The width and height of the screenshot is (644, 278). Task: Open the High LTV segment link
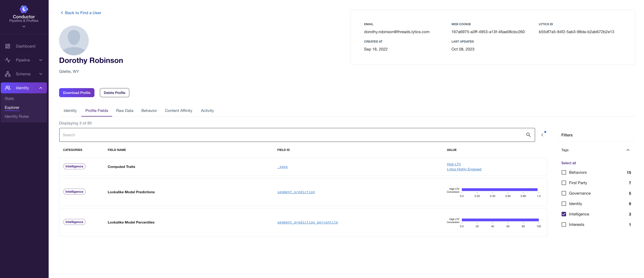point(454,164)
